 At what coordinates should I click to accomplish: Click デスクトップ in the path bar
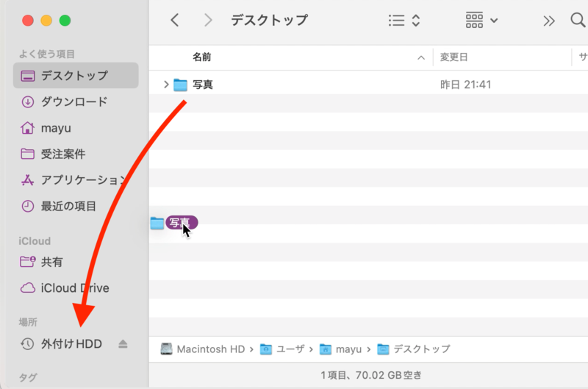[x=414, y=349]
